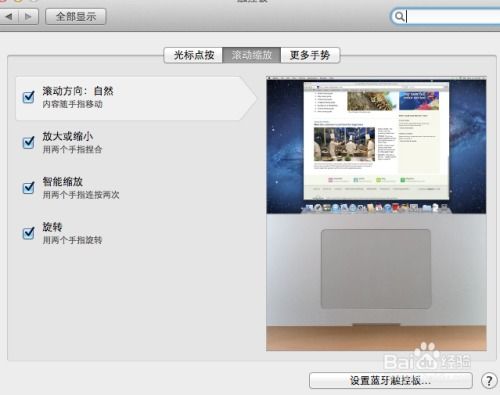Click the trackpad illustration in the preview
The width and height of the screenshot is (500, 395).
[x=376, y=269]
